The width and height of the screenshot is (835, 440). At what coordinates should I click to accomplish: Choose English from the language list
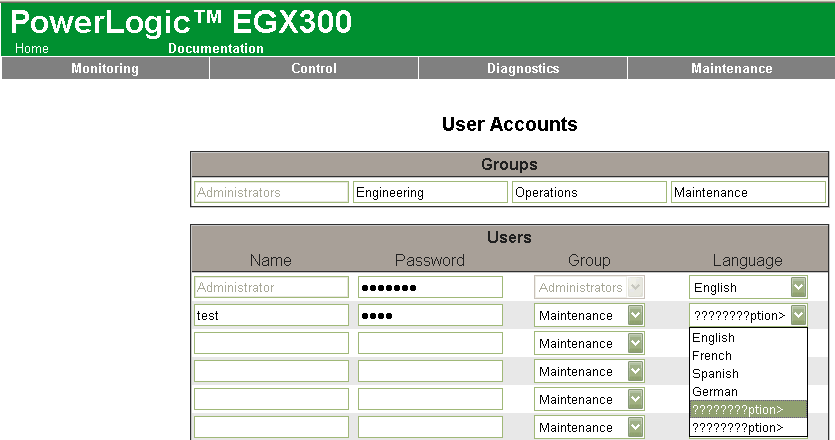click(748, 338)
